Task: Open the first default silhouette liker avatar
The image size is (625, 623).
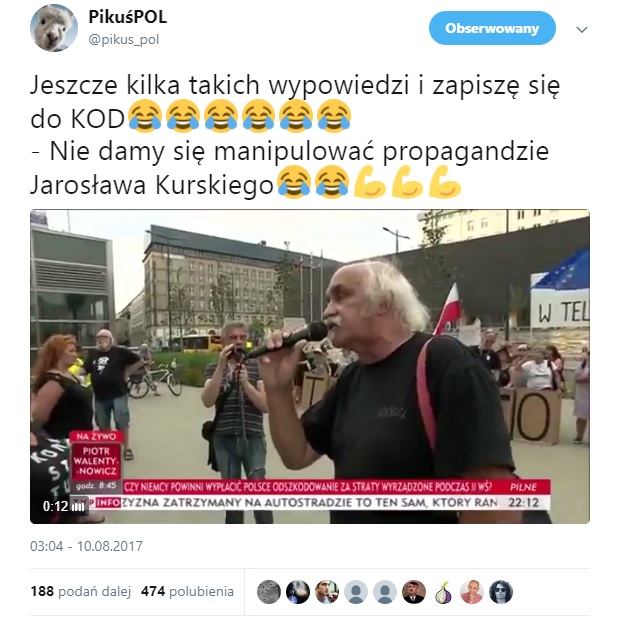Action: pos(356,592)
